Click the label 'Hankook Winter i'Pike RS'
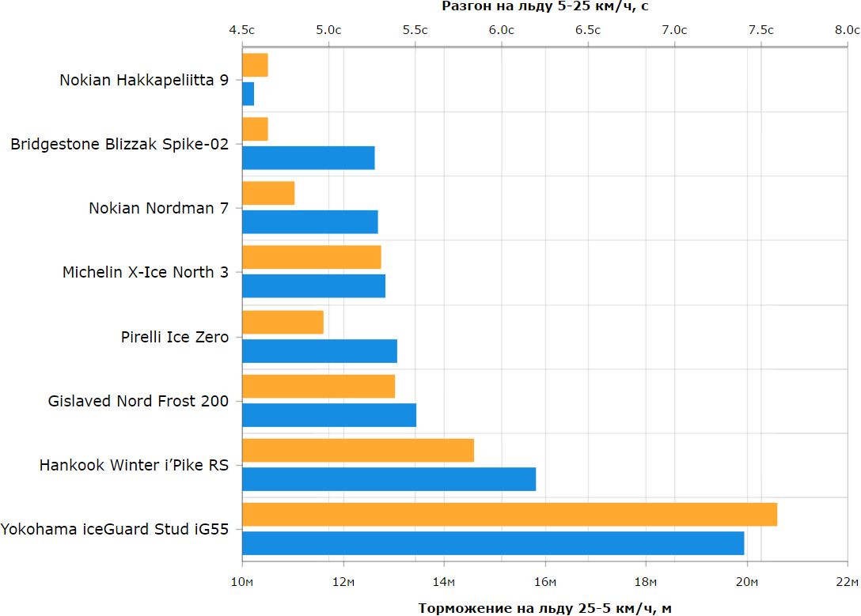The height and width of the screenshot is (616, 861). tap(134, 465)
